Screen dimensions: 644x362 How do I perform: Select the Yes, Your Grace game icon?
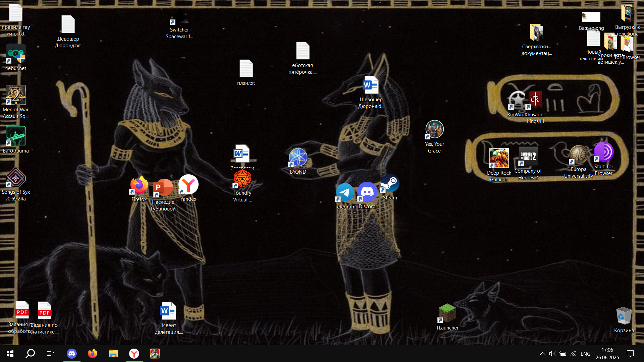(434, 130)
